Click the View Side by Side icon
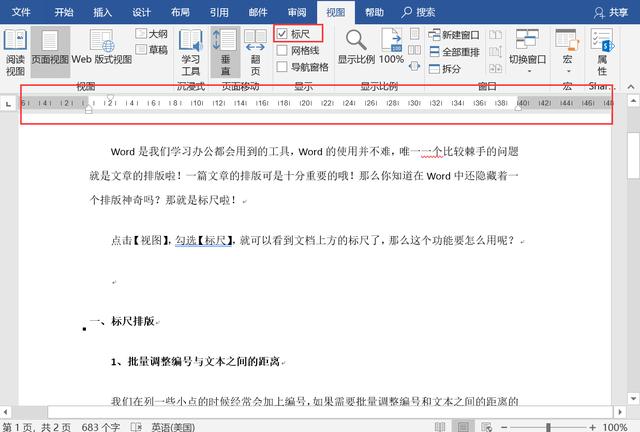640x432 pixels. tap(495, 34)
